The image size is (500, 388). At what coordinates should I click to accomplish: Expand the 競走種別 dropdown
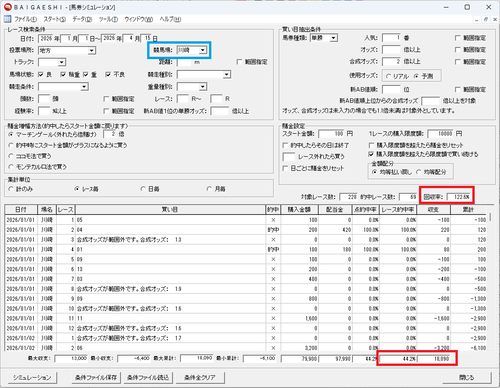pos(226,74)
